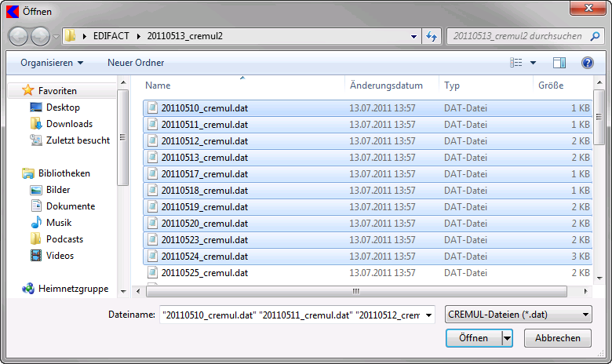
Task: Refresh the folder with the refresh icon
Action: [432, 36]
